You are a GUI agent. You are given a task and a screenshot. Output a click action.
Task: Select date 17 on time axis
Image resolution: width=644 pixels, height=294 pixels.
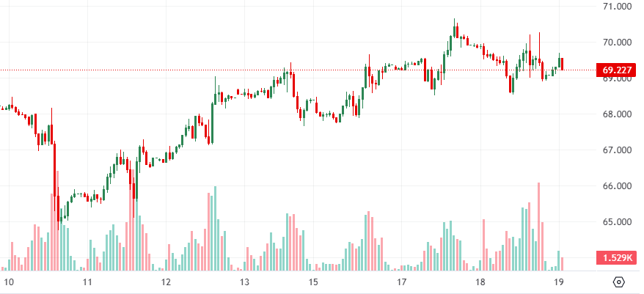click(401, 282)
